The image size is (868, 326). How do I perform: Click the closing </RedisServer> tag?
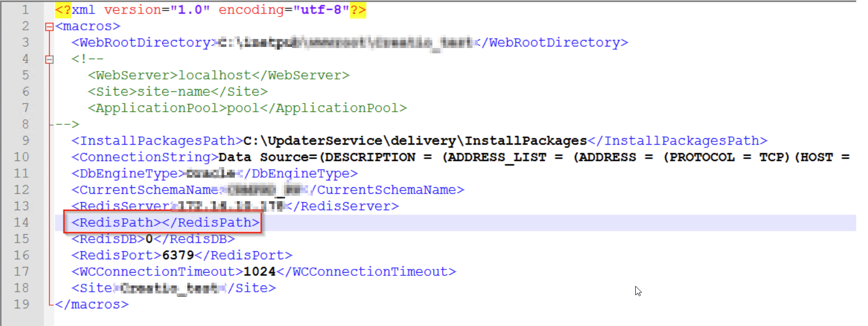[x=342, y=206]
